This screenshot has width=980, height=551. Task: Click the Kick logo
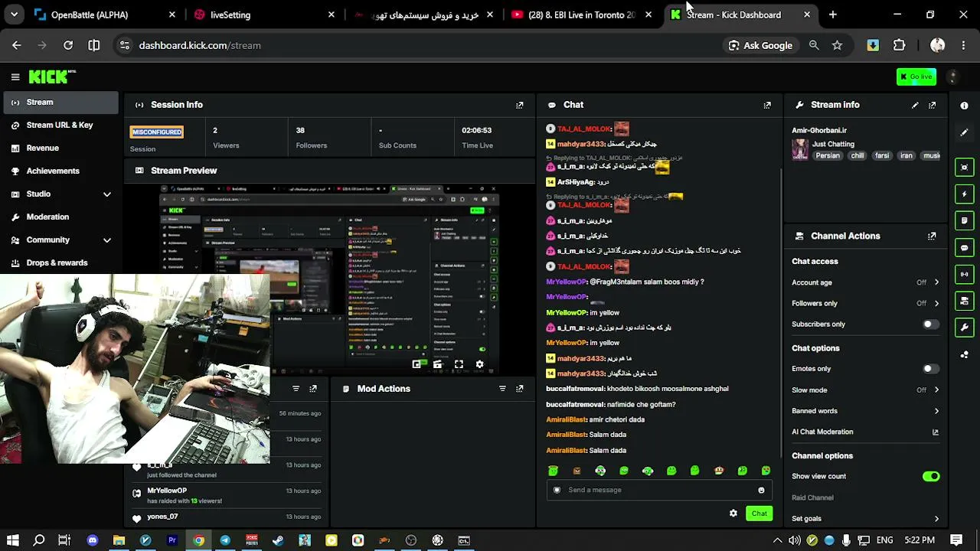(51, 77)
